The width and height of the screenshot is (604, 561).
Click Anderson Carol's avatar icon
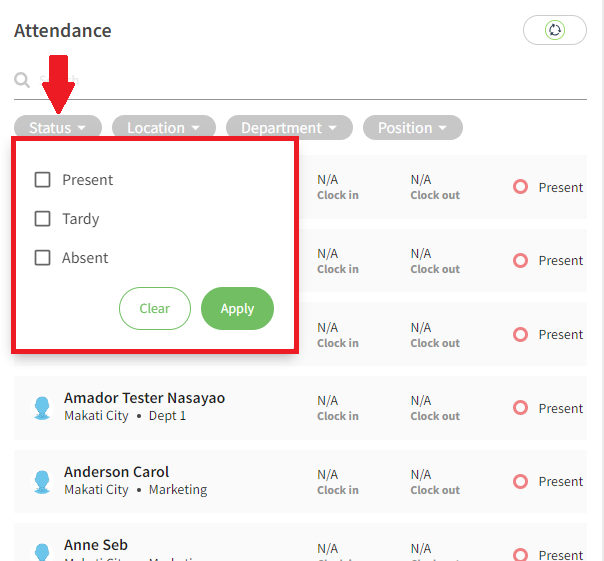pos(42,482)
